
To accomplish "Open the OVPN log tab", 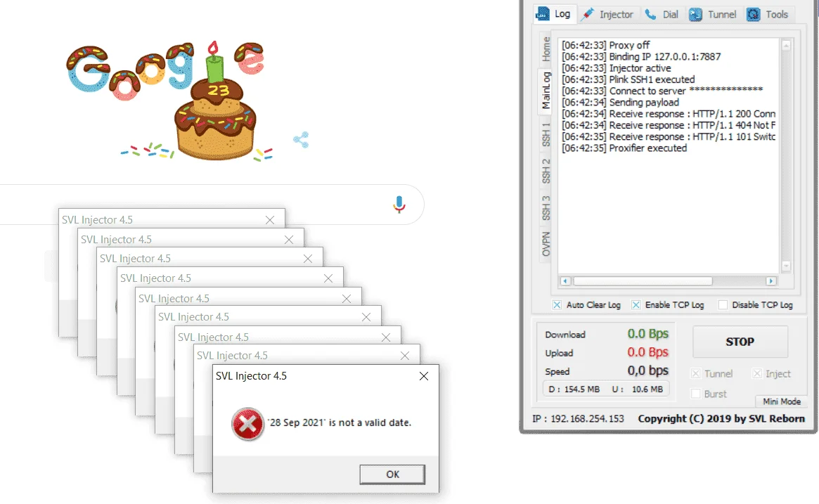I will pos(546,244).
